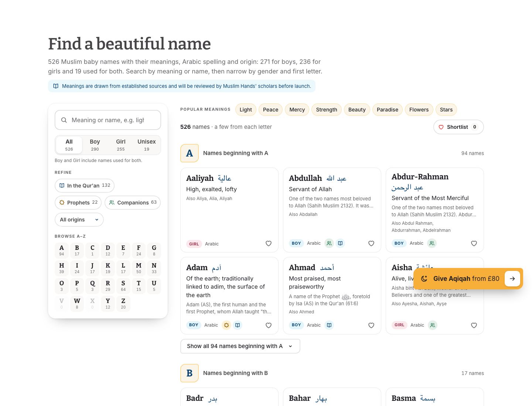Screen dimensions: 532x406
Task: Filter by popular meaning Light
Action: [246, 110]
